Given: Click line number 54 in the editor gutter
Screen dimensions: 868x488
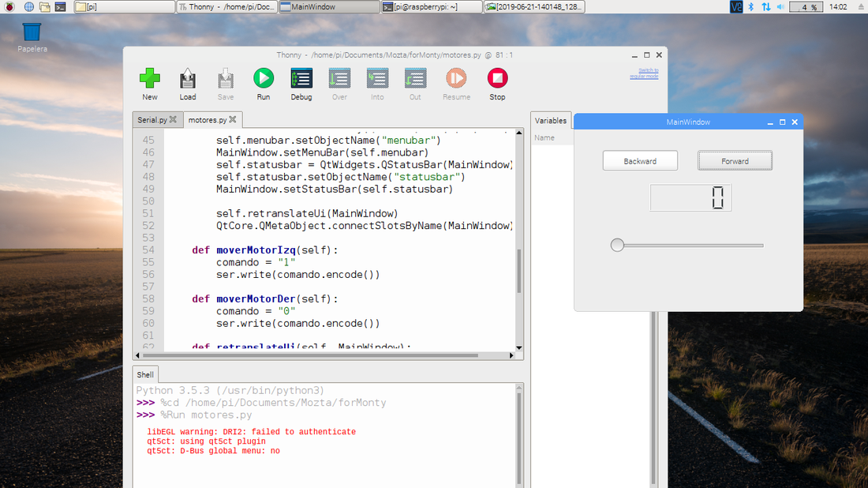Looking at the screenshot, I should [x=148, y=250].
